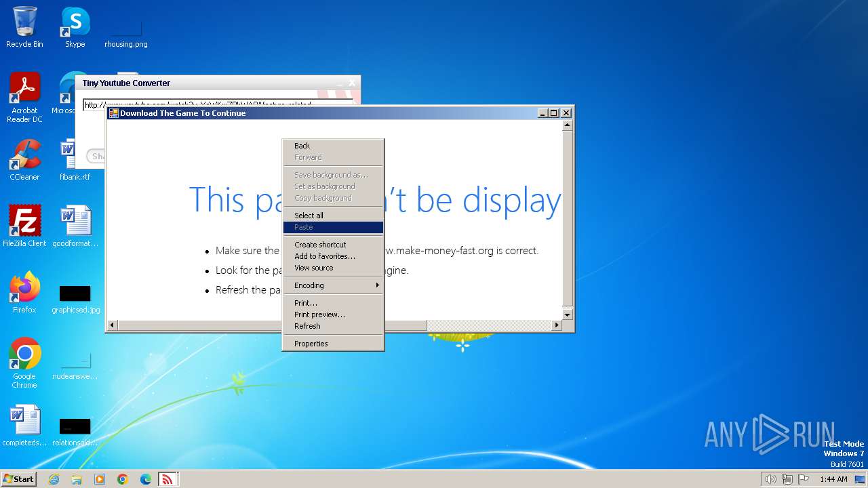Select the nudeanswe desktop file

(75, 366)
